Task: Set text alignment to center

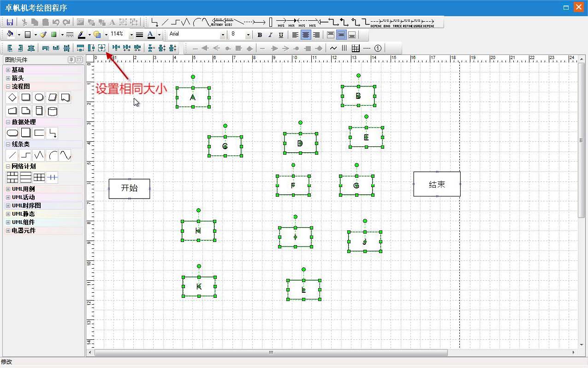Action: point(306,35)
